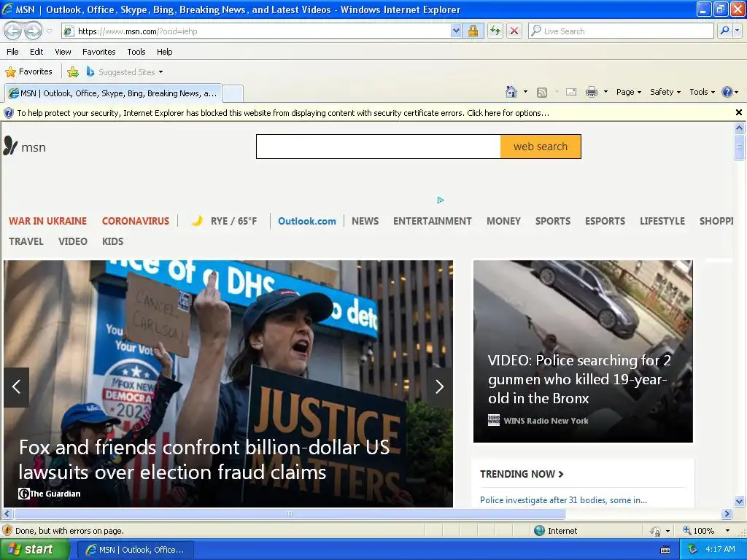This screenshot has height=560, width=747.
Task: Open the Tools menu in menu bar
Action: [136, 52]
